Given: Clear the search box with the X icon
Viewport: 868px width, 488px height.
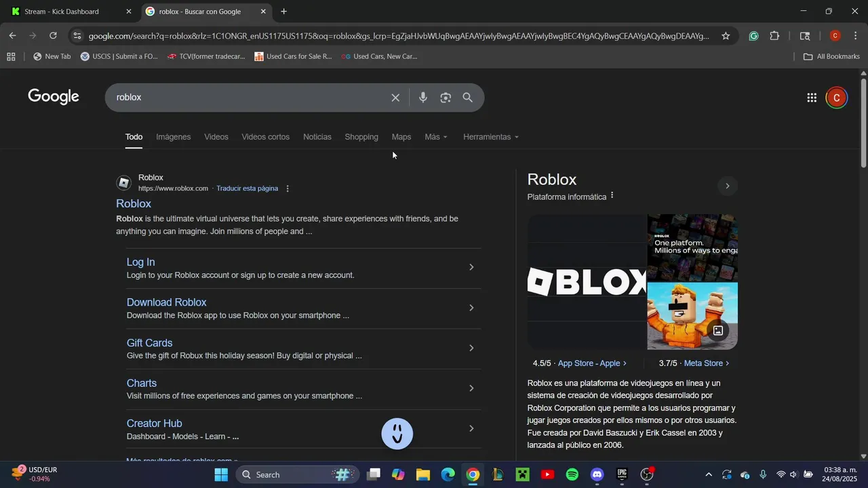Looking at the screenshot, I should pos(395,98).
